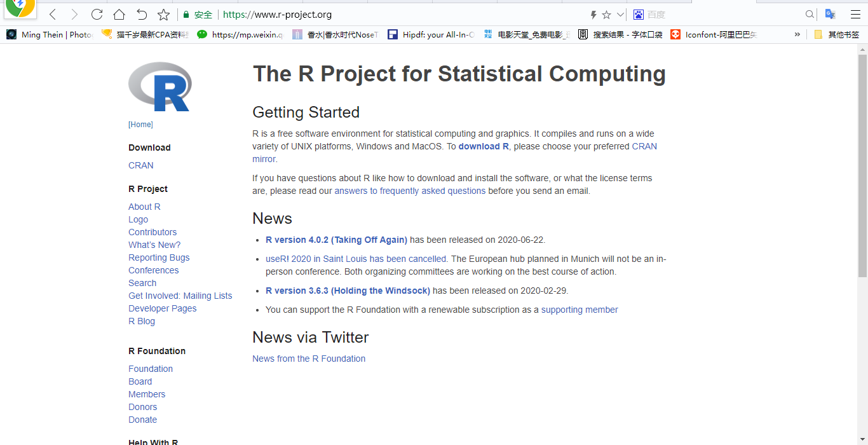Open the address bar dropdown chevron
The image size is (868, 445).
click(620, 15)
